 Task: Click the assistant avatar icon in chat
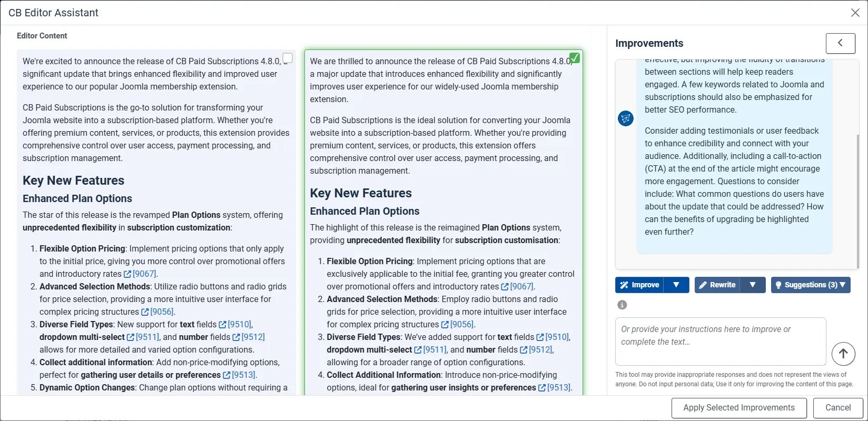tap(626, 118)
